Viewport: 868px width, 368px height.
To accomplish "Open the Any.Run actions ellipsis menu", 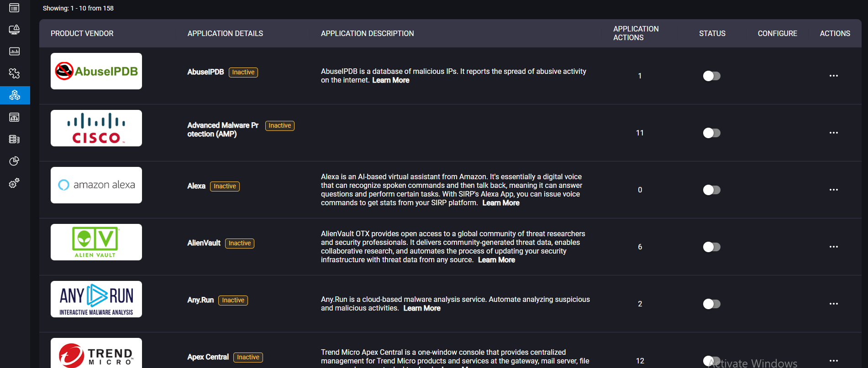I will (834, 304).
